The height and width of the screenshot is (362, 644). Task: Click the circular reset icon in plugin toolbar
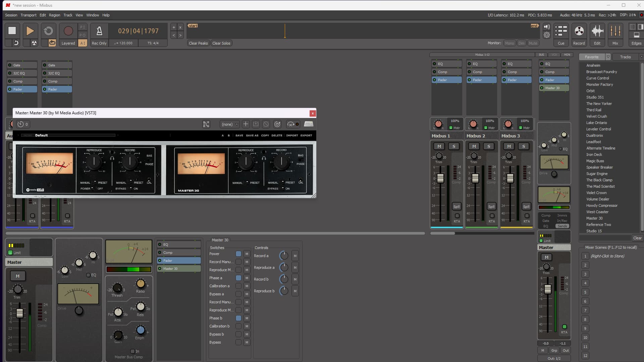pos(277,124)
